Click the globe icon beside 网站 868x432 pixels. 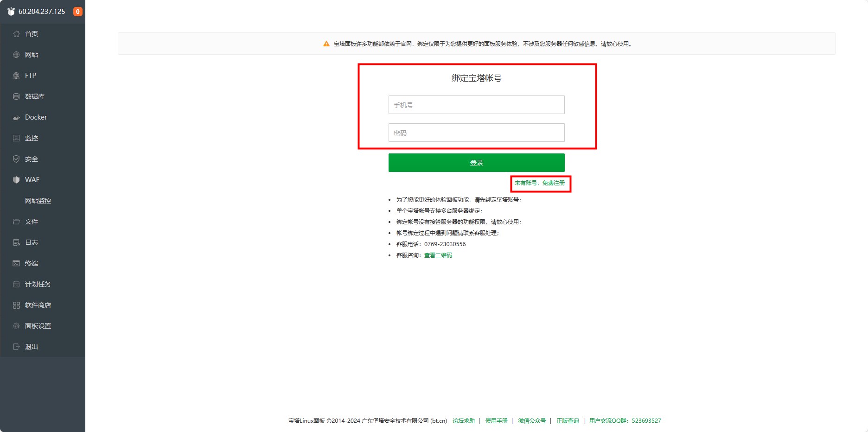(x=16, y=55)
